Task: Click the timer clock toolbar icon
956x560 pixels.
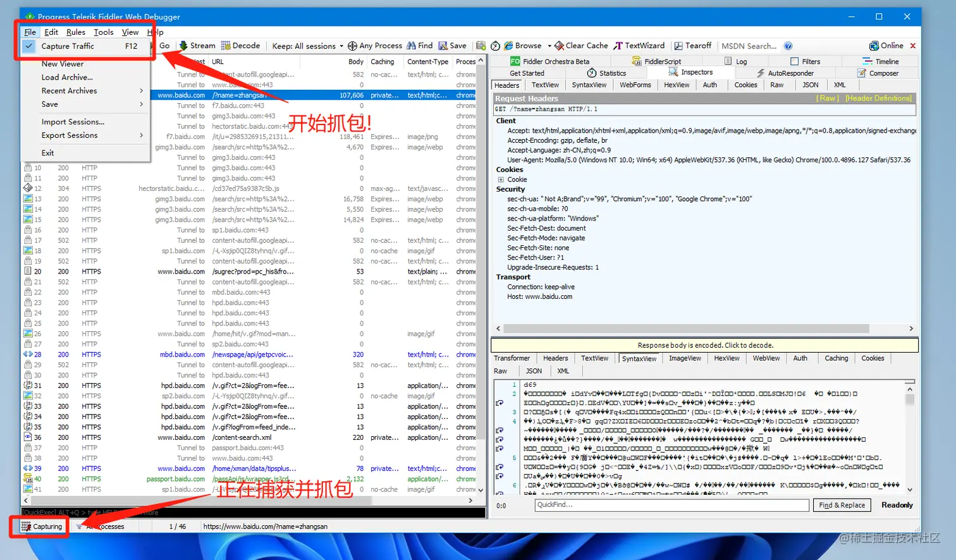Action: click(x=496, y=46)
